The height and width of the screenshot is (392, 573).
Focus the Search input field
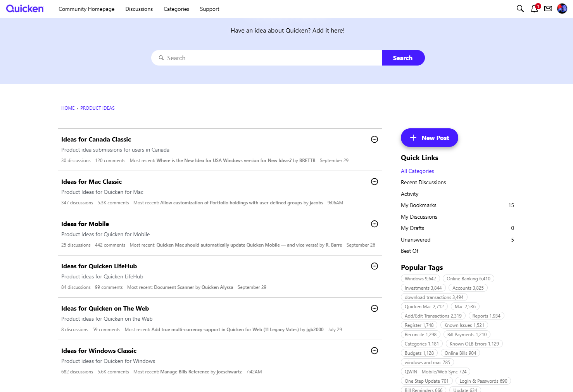point(267,58)
